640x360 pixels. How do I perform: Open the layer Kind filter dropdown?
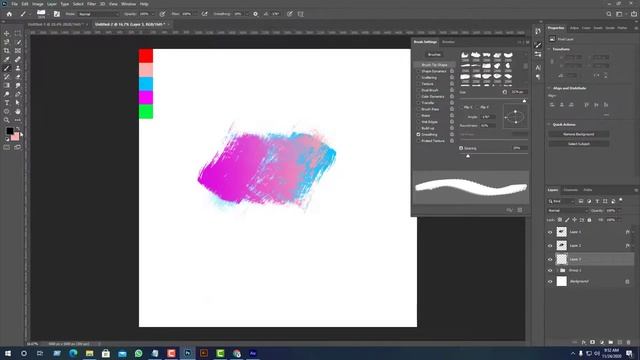click(x=562, y=201)
